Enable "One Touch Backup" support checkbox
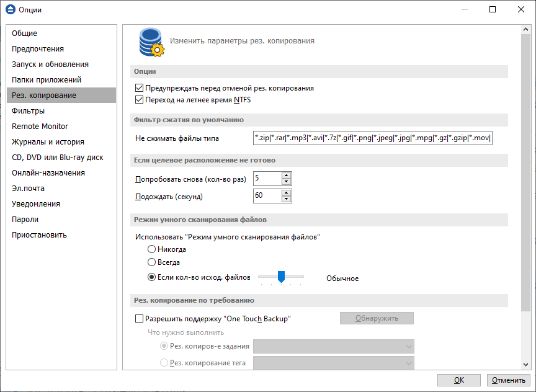The image size is (536, 392). point(139,319)
